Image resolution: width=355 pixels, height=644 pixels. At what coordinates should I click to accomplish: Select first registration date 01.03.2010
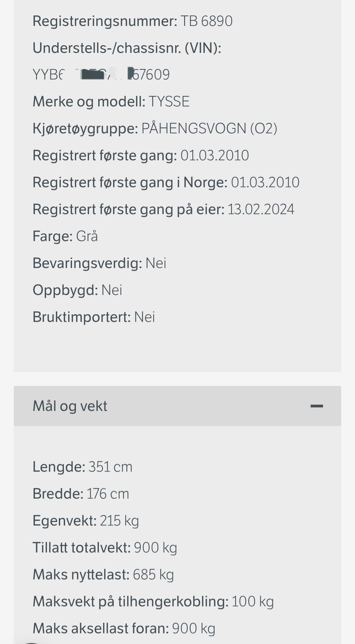coord(215,156)
